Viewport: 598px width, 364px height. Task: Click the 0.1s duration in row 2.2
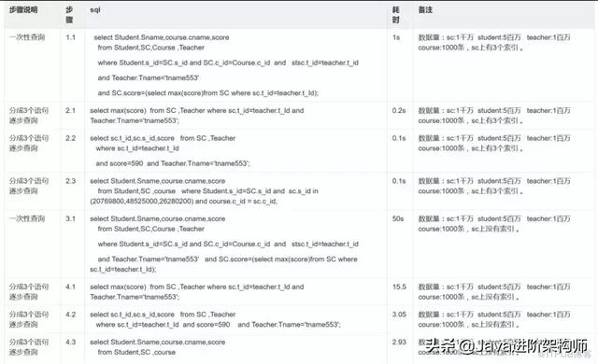click(399, 138)
